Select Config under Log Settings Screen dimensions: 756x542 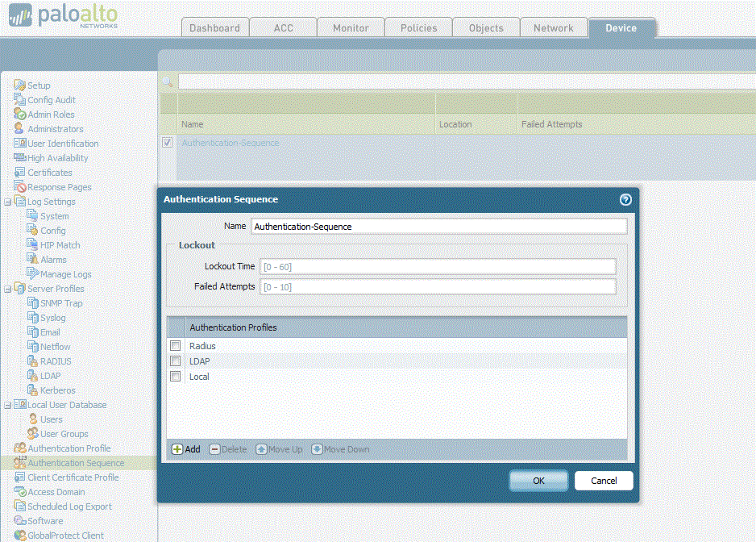[53, 231]
